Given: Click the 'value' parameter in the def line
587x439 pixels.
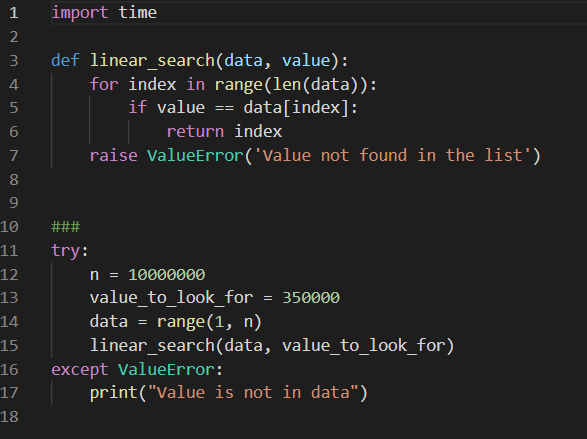Looking at the screenshot, I should coord(306,60).
